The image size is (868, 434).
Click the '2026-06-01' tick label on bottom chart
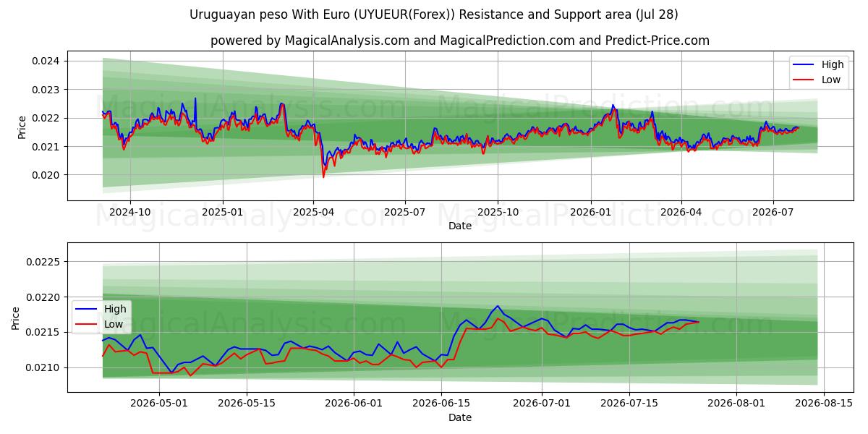point(354,404)
